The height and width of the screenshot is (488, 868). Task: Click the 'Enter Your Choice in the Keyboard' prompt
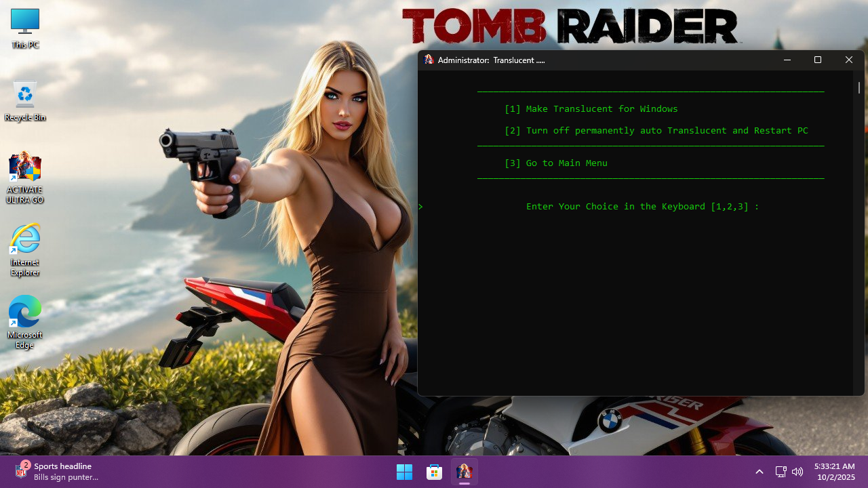point(643,207)
